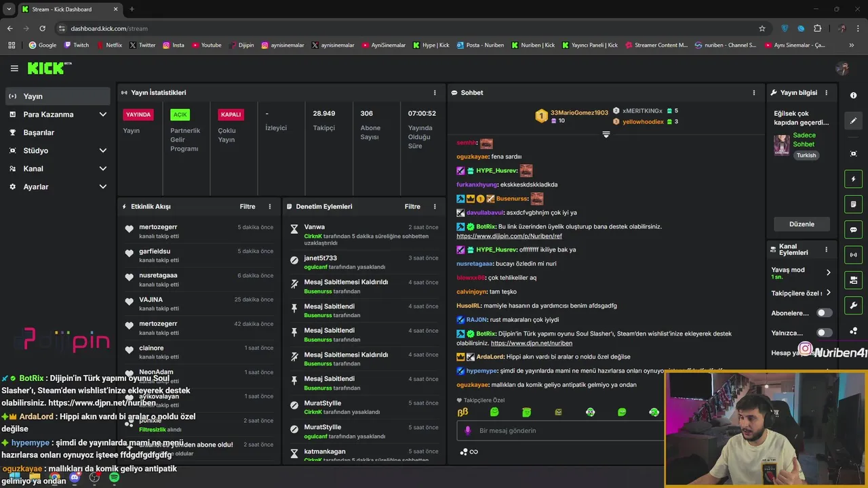
Task: Click the ban icon next to janet5t733
Action: pyautogui.click(x=294, y=260)
